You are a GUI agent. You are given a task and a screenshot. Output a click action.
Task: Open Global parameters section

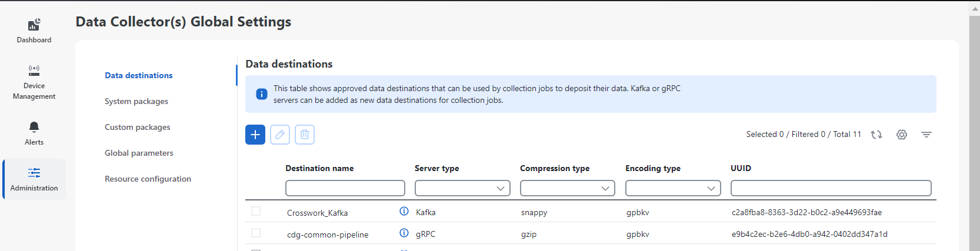[139, 153]
